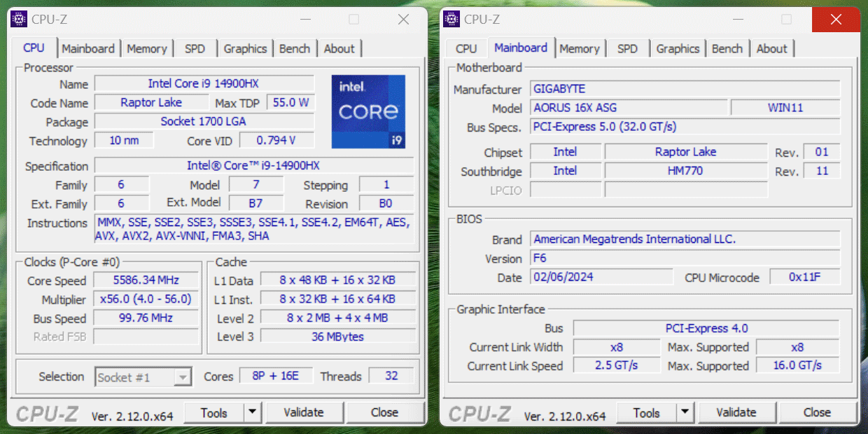
Task: Minimize the right CPU-Z window
Action: [736, 20]
